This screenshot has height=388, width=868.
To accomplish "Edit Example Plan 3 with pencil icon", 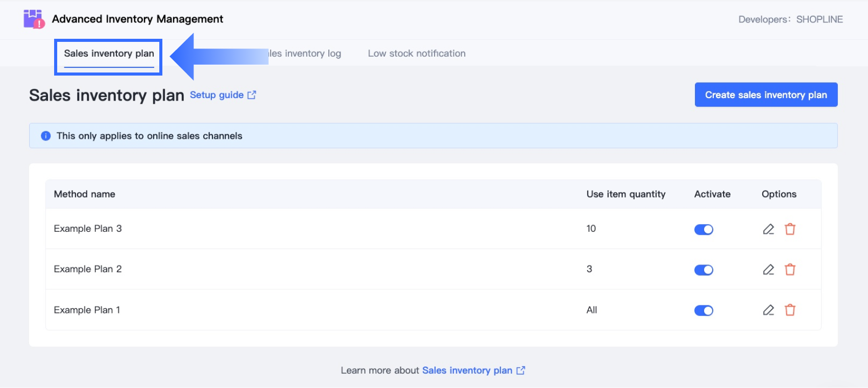I will point(768,229).
